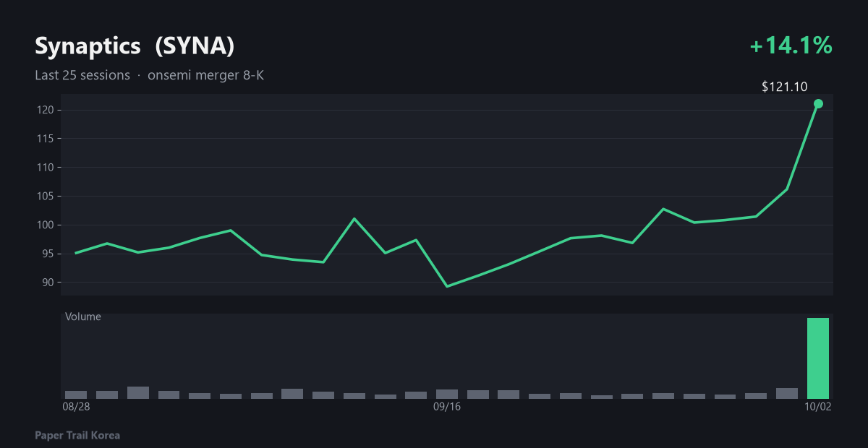Click the 100 y-axis label
The image size is (868, 448).
(45, 225)
